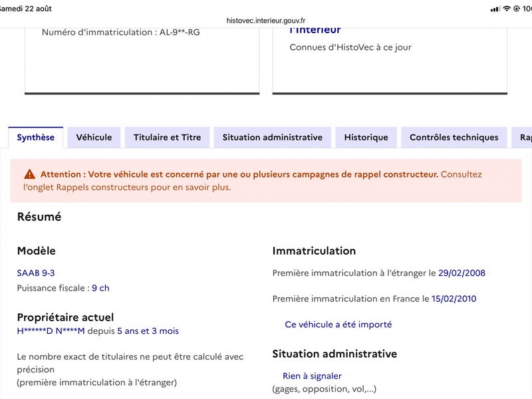Tap the histovec.interieur.gouv.fr address bar

(266, 21)
